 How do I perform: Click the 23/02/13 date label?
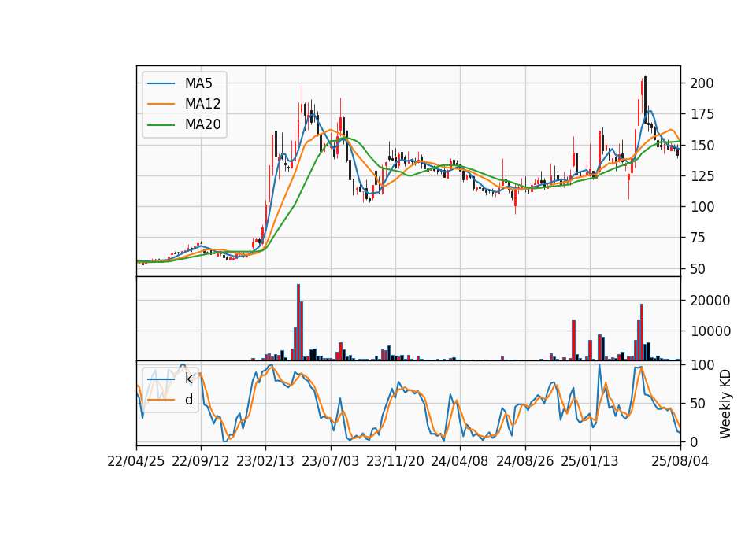coord(265,461)
